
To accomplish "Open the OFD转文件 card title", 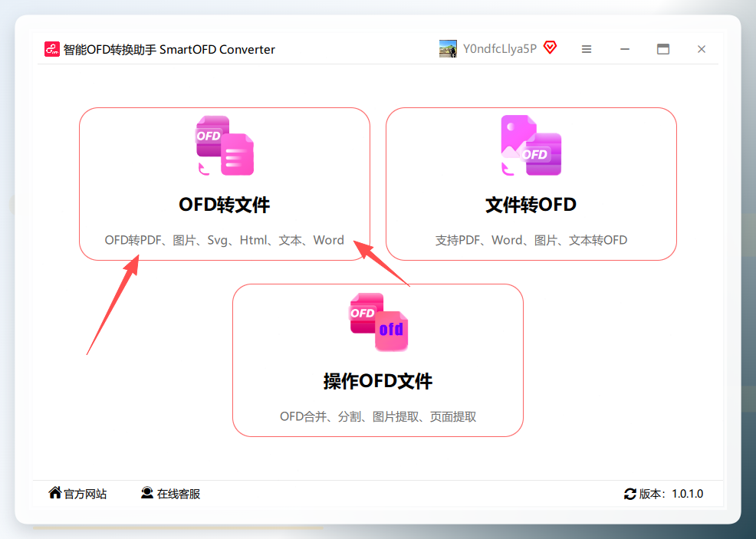I will click(224, 205).
